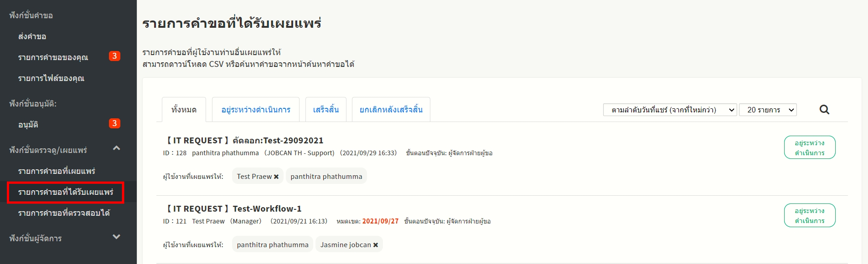Viewport: 868px width, 264px height.
Task: Switch to the อยู่ระหว่างดำเนินการ tab
Action: click(x=256, y=110)
